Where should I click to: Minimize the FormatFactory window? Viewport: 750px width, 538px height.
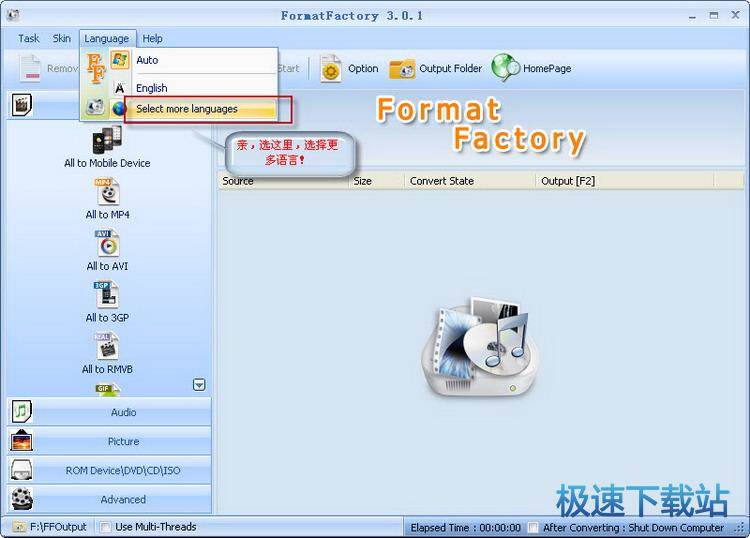[692, 16]
